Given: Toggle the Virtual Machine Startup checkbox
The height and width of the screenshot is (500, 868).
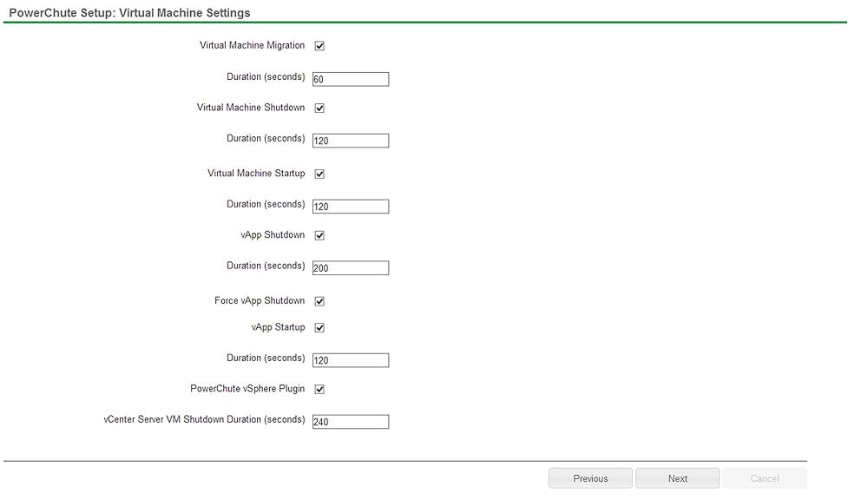Looking at the screenshot, I should tap(319, 174).
